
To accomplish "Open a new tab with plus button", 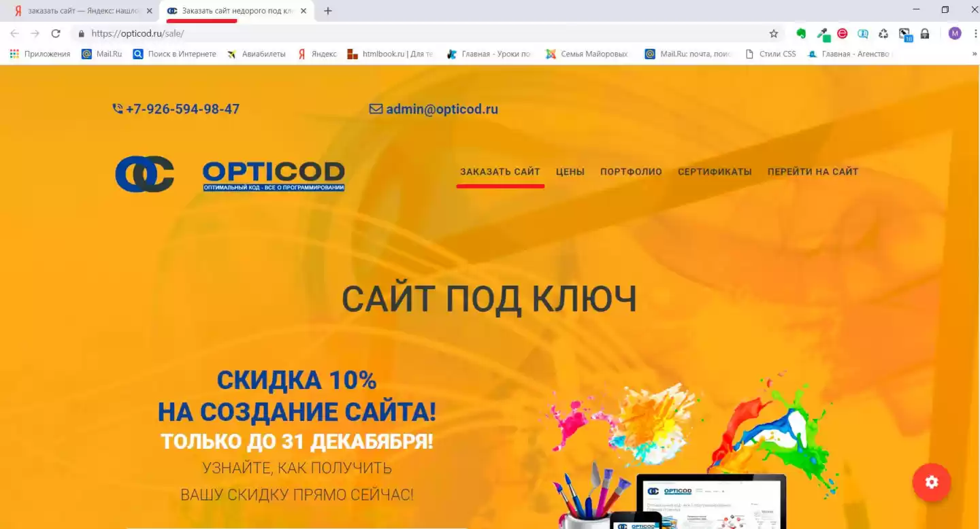I will 328,11.
